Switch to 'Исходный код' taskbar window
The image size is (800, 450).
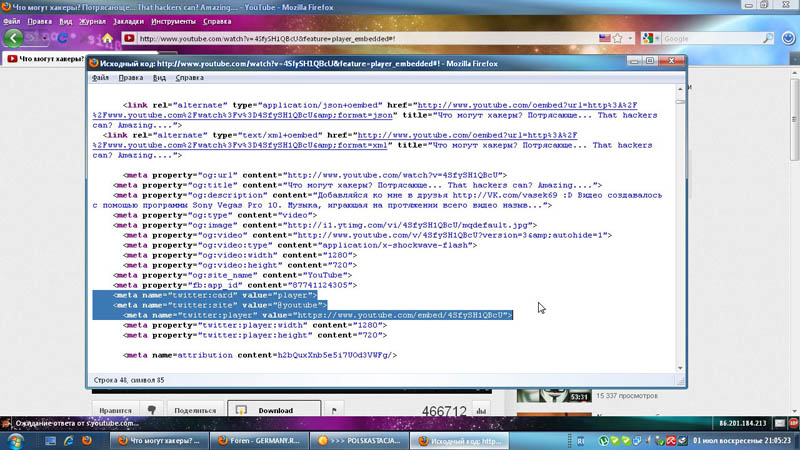tap(459, 441)
